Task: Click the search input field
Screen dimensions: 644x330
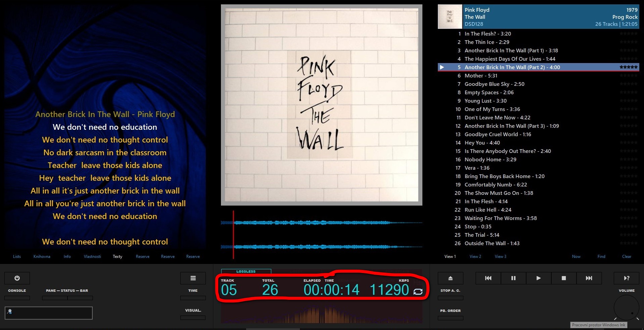Action: tap(49, 313)
